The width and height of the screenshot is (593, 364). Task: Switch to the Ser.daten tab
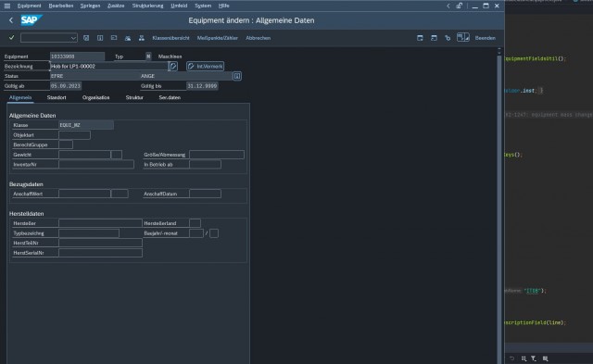point(170,97)
